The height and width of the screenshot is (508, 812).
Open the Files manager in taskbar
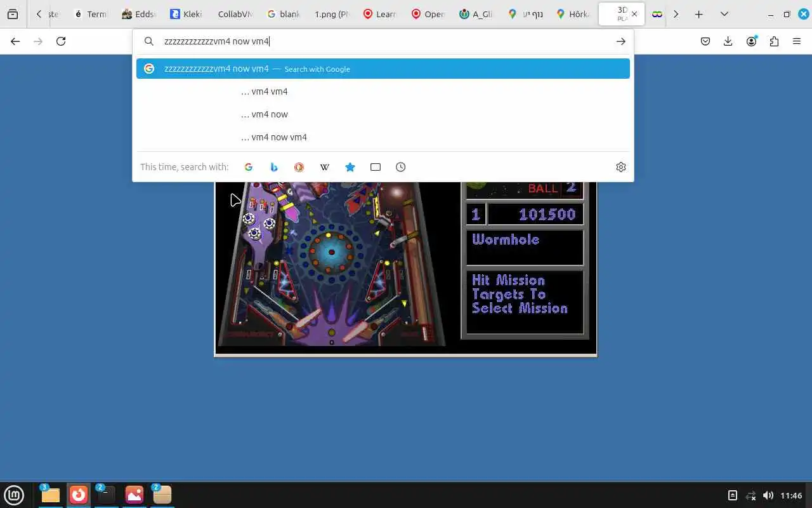coord(50,495)
